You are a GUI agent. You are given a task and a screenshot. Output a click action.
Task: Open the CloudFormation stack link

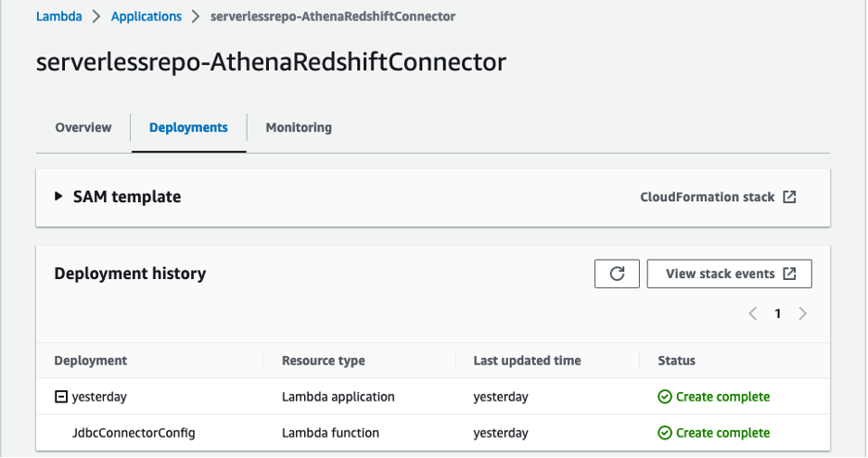tap(708, 197)
